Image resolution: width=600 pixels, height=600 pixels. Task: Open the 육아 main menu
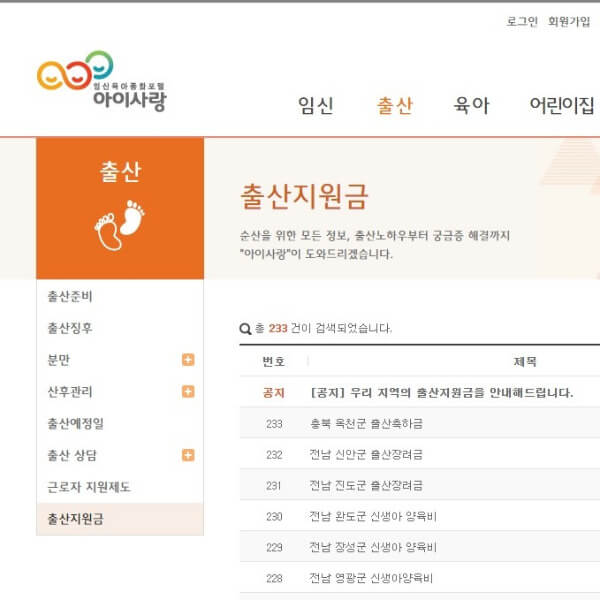(471, 106)
